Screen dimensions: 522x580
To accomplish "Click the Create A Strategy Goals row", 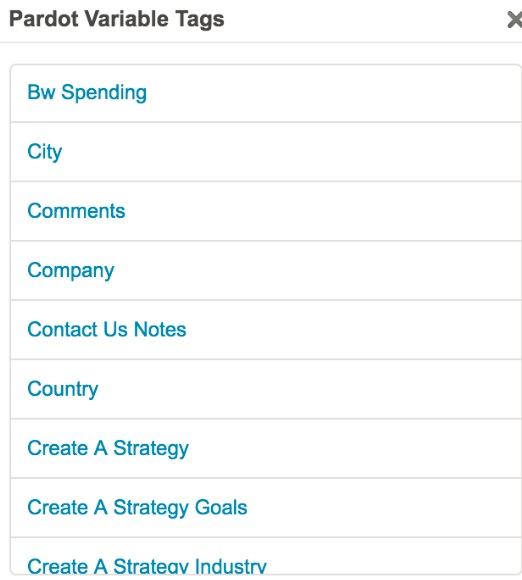I will tap(266, 508).
